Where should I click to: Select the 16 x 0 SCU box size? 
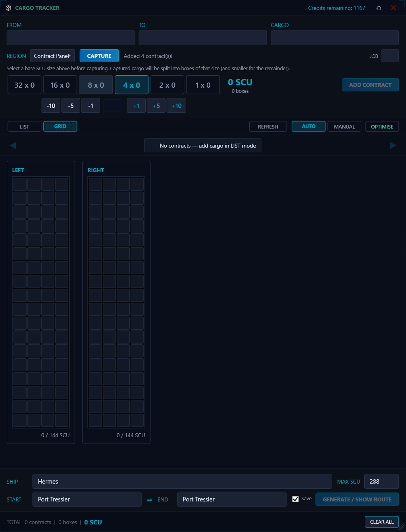click(x=60, y=85)
